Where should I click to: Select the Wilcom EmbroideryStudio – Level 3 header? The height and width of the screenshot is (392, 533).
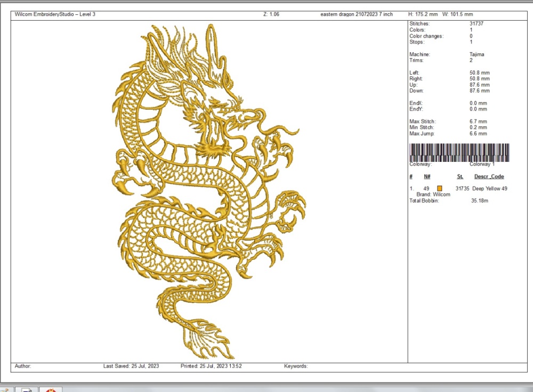click(x=51, y=14)
